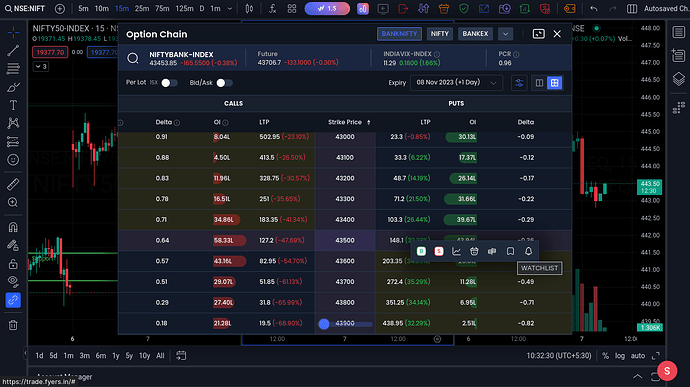Activate the zoom-in tool
Image resolution: width=690 pixels, height=387 pixels.
pyautogui.click(x=13, y=202)
